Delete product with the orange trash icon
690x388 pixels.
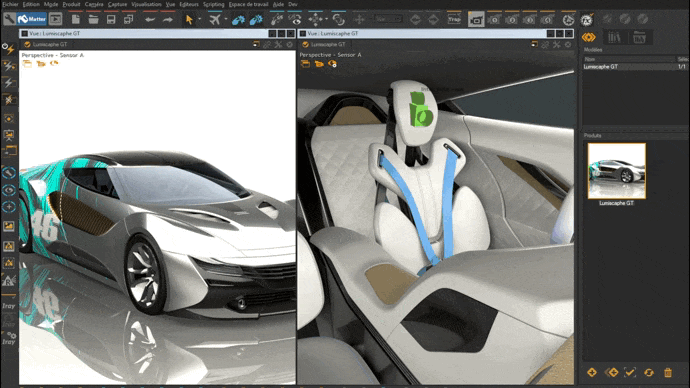(668, 373)
